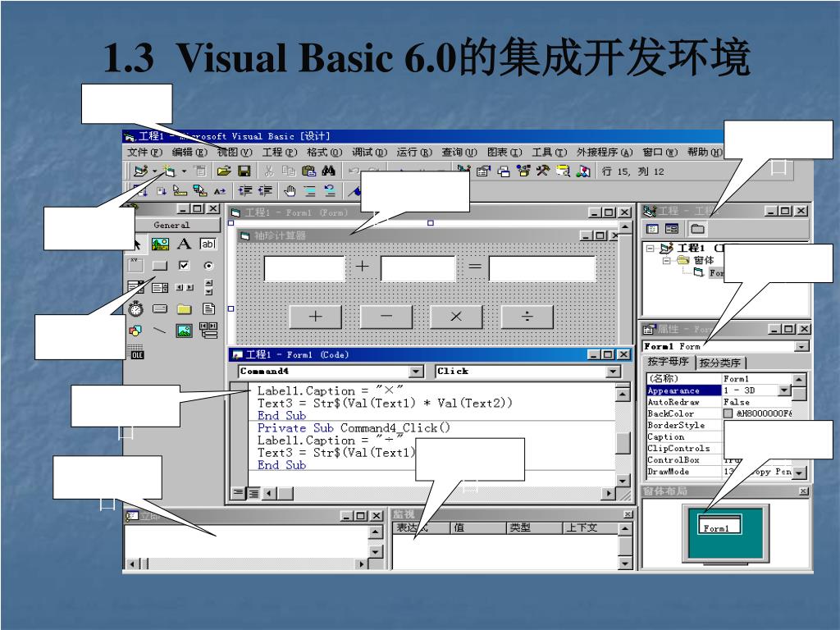The image size is (840, 630).
Task: Click the × button on the form
Action: 456,317
